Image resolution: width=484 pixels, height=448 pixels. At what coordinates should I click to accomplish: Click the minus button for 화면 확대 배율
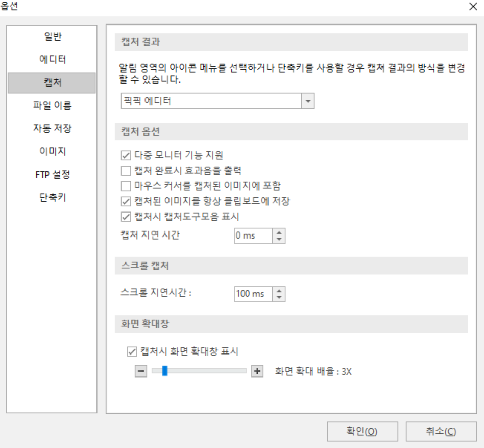[x=141, y=371]
